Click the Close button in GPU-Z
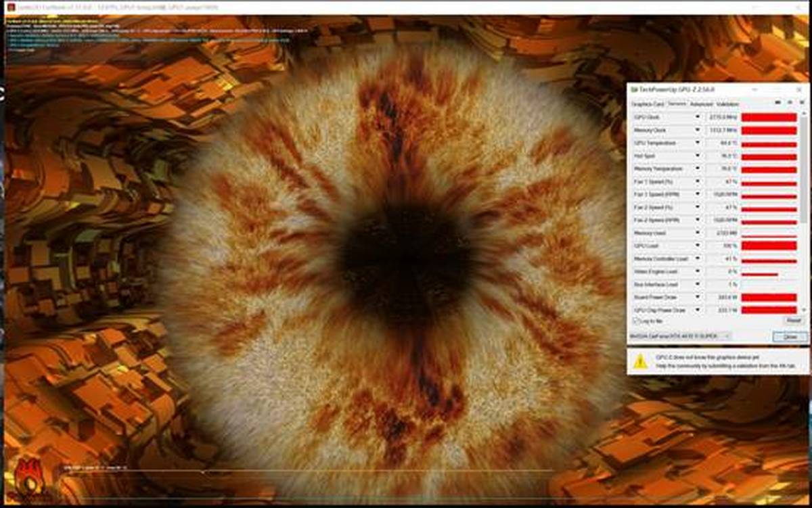 (790, 336)
